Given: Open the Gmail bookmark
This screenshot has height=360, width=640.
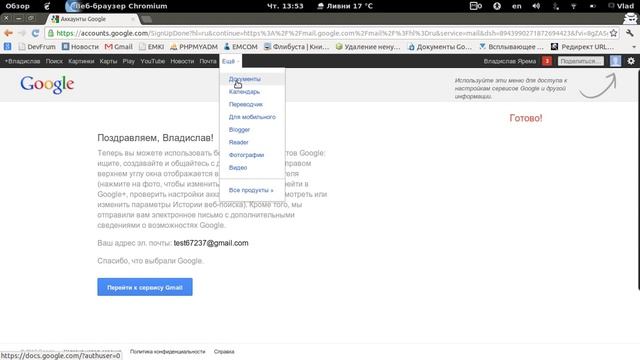Looking at the screenshot, I should [x=119, y=47].
